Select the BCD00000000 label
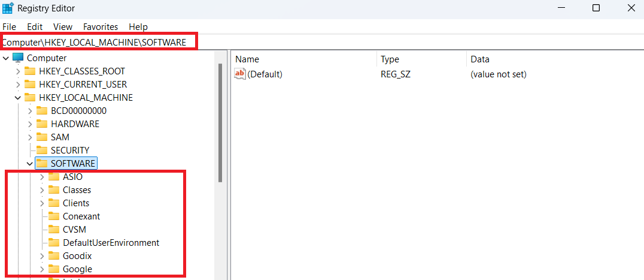The width and height of the screenshot is (644, 280). pos(79,111)
